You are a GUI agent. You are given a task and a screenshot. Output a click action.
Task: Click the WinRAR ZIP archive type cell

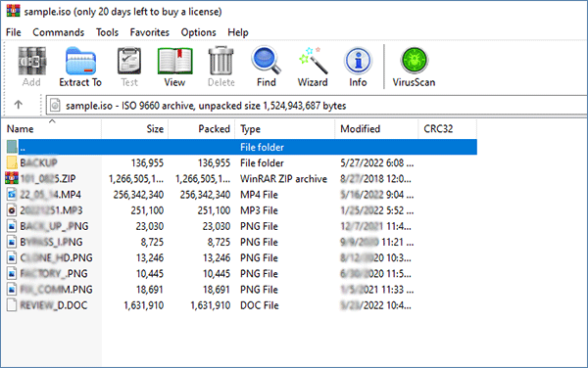(x=283, y=178)
